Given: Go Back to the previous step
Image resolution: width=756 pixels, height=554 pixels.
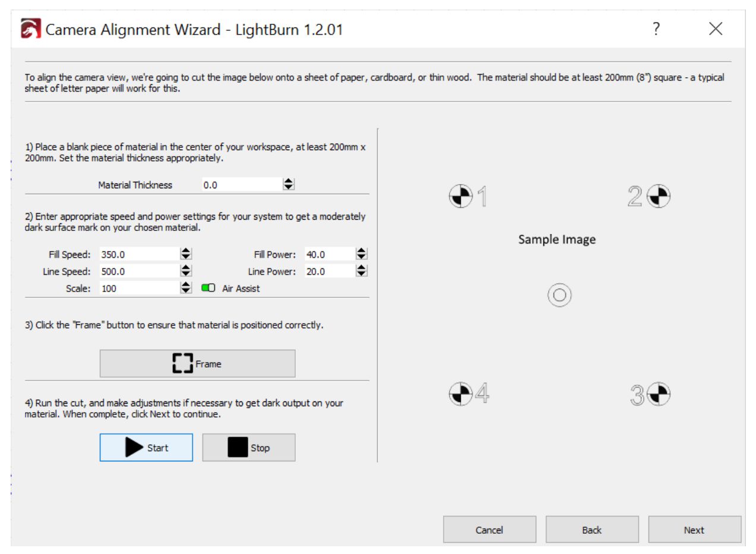Looking at the screenshot, I should pyautogui.click(x=592, y=530).
